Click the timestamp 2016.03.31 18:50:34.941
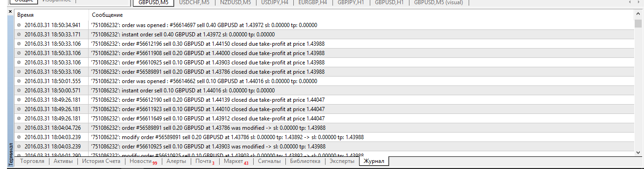The image size is (644, 169). coord(52,25)
